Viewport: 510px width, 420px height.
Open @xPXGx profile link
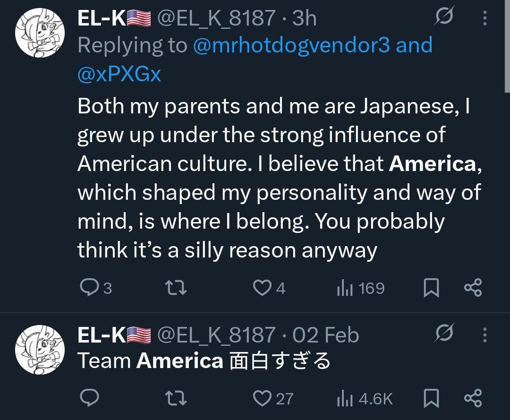point(119,74)
